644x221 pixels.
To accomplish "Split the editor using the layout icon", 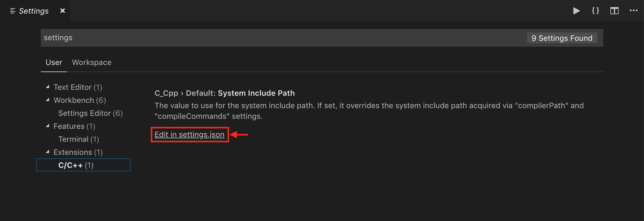I will [x=614, y=11].
